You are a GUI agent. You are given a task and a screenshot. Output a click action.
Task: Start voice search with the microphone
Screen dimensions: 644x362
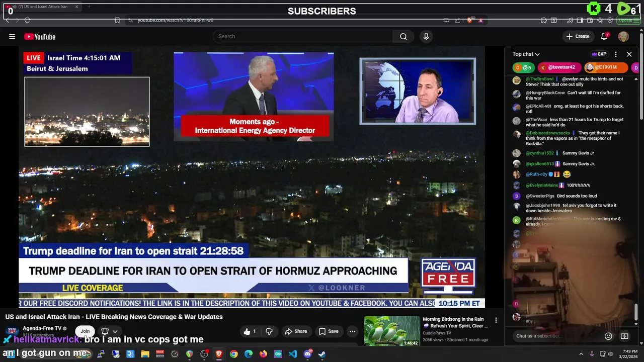coord(426,36)
